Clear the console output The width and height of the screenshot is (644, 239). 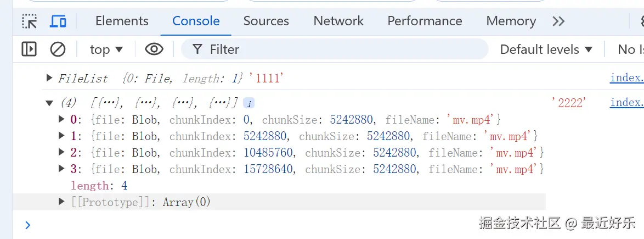click(x=58, y=49)
